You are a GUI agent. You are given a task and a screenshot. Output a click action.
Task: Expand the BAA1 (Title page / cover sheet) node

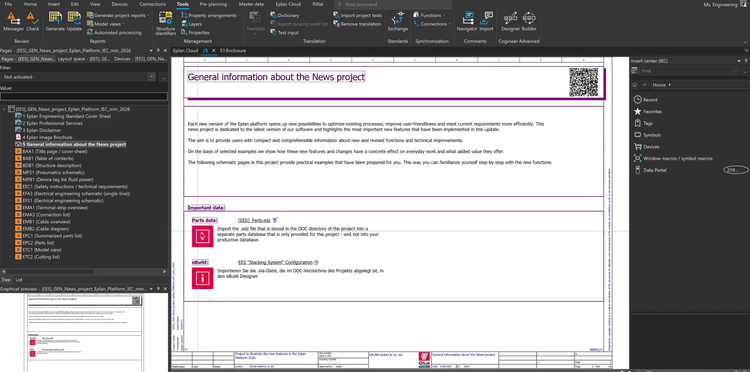coord(11,151)
